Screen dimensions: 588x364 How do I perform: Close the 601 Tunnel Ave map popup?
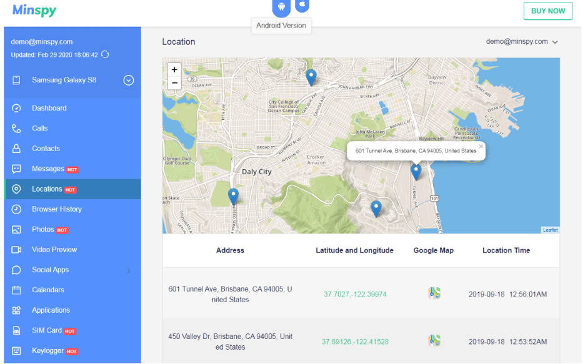(x=481, y=146)
